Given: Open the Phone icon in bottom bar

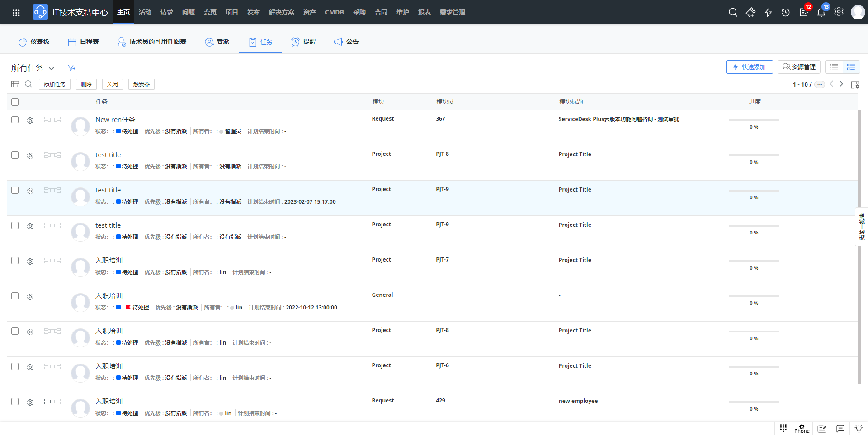Looking at the screenshot, I should pyautogui.click(x=802, y=429).
